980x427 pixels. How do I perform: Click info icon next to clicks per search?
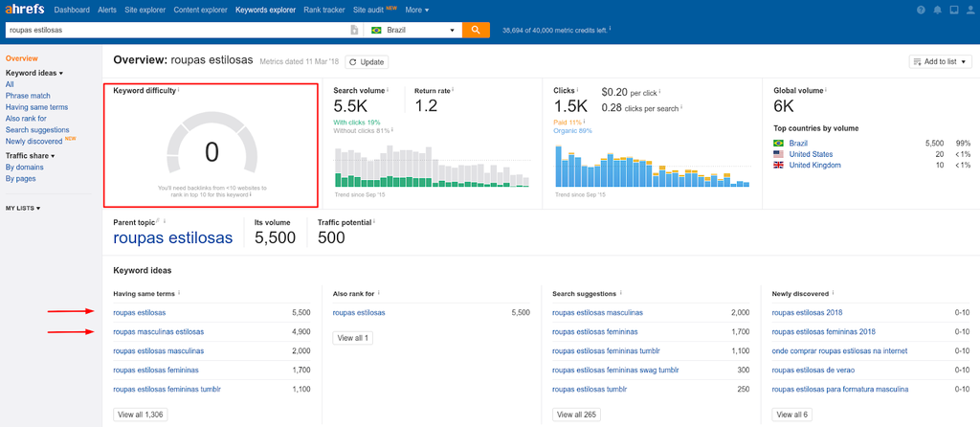pyautogui.click(x=681, y=107)
